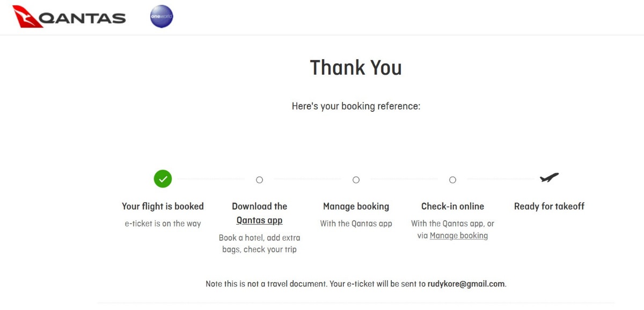644x310 pixels.
Task: Follow the underlined Manage booking link under Check-in
Action: 459,235
